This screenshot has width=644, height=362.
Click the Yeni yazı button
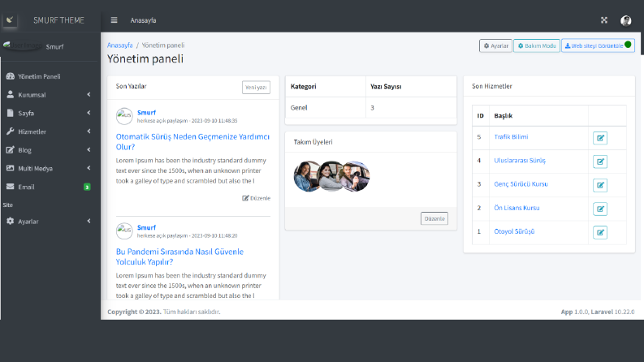tap(256, 88)
